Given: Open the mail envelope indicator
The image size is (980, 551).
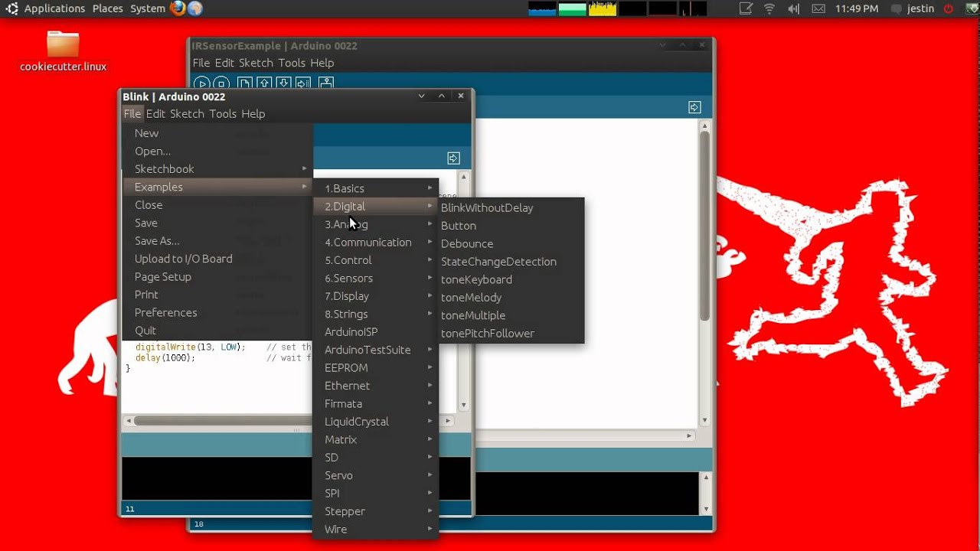Looking at the screenshot, I should pos(818,9).
